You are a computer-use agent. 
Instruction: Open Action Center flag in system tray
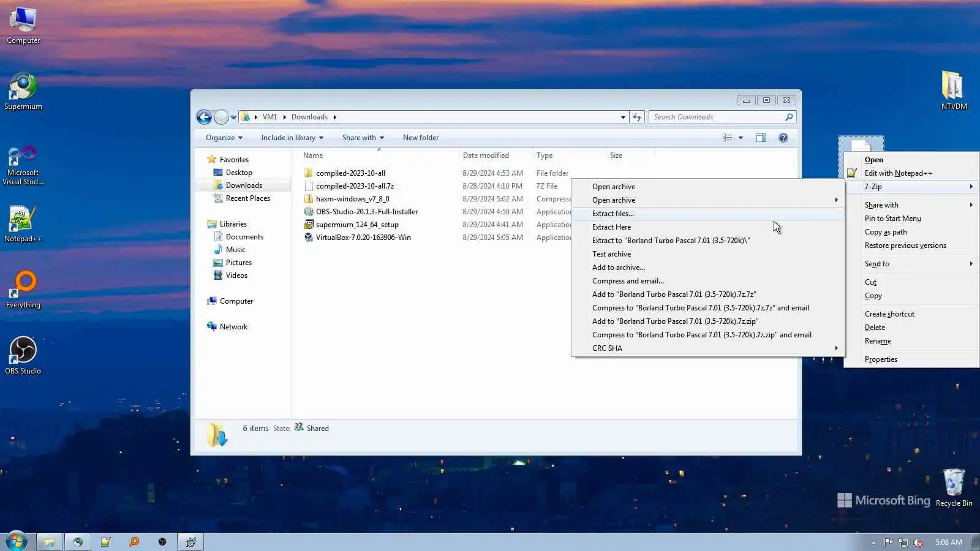pos(889,542)
